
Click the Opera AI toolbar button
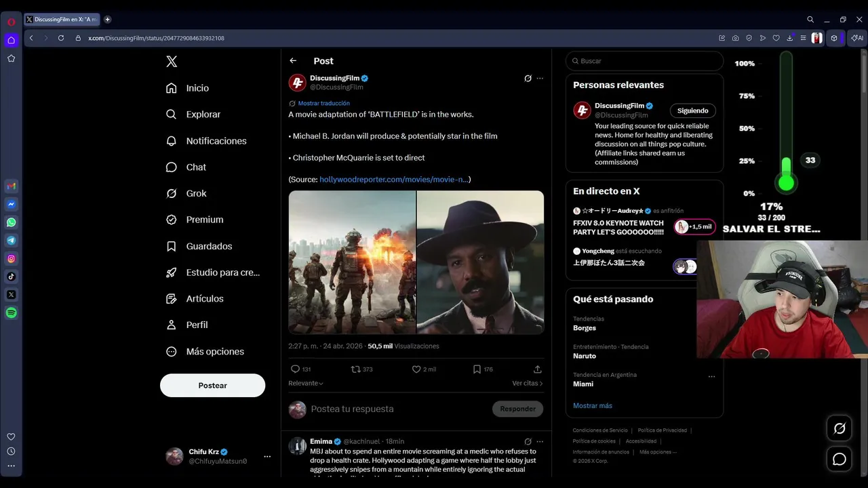pos(857,38)
